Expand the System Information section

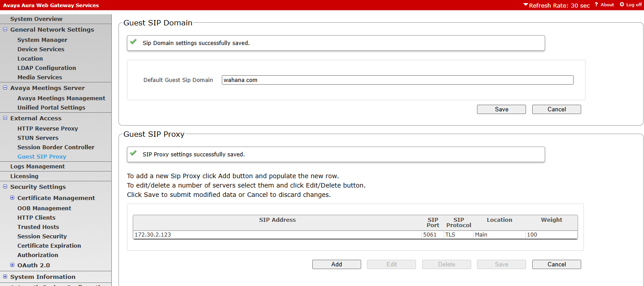[x=5, y=277]
